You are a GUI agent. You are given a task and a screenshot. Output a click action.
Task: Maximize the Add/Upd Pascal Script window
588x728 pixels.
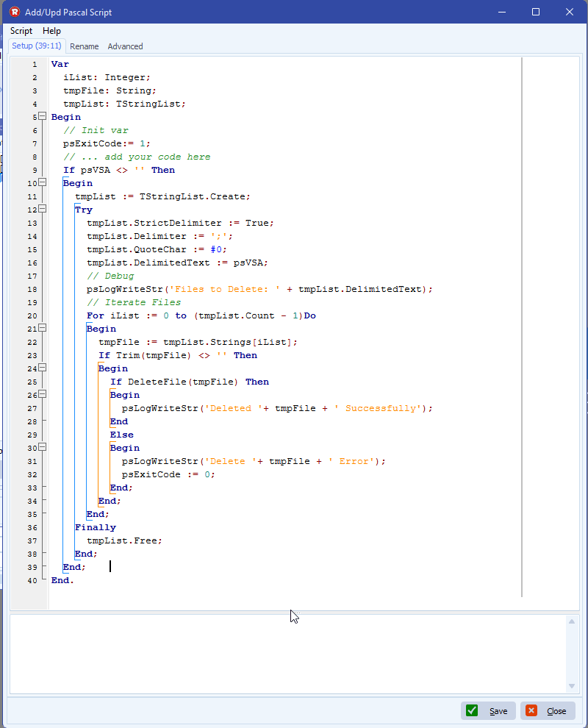(536, 12)
